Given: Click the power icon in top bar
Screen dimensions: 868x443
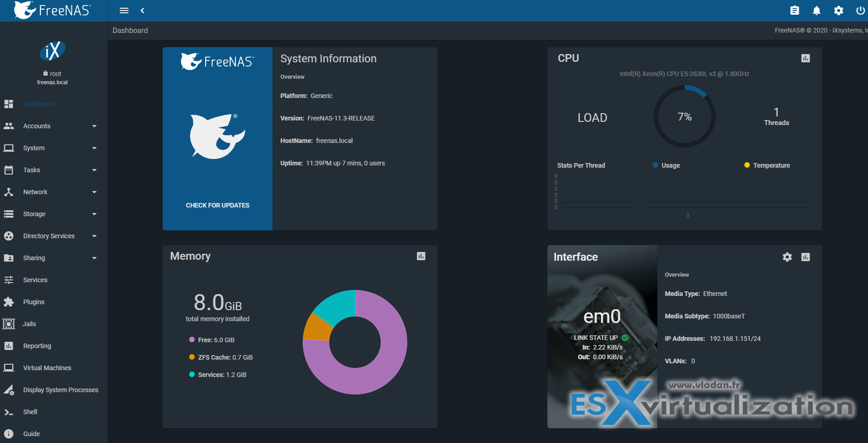Looking at the screenshot, I should (x=860, y=11).
